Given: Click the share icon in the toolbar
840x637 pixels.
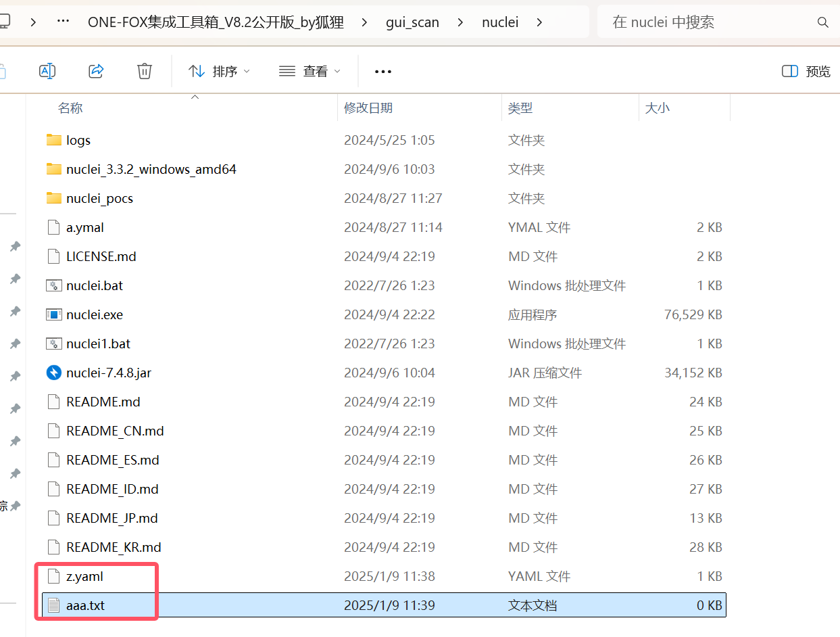Looking at the screenshot, I should (x=95, y=70).
